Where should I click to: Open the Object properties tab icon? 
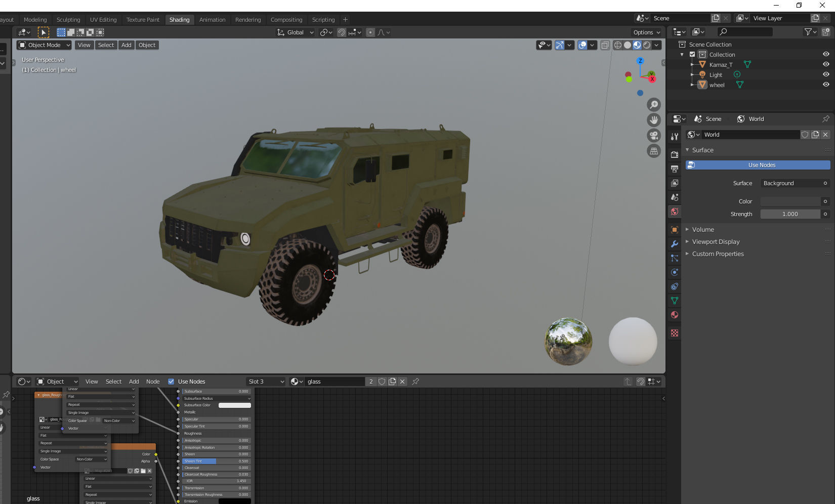point(675,230)
